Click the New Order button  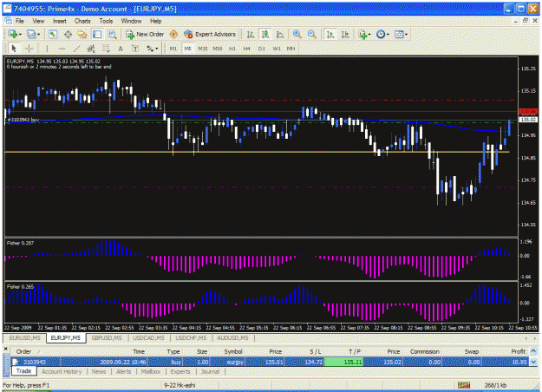pos(145,34)
